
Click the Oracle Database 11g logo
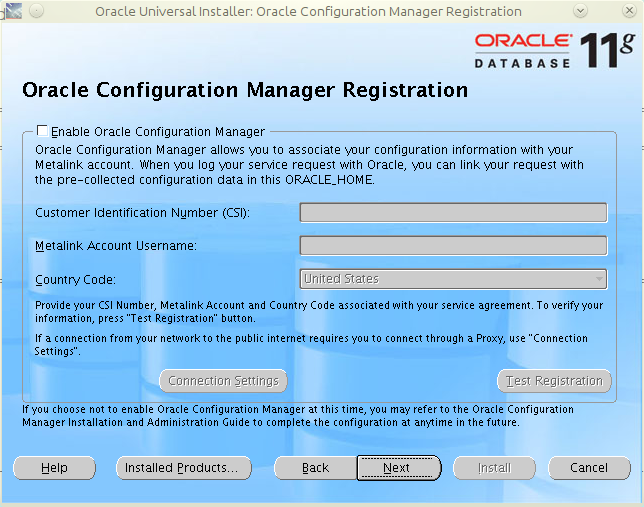(x=554, y=51)
